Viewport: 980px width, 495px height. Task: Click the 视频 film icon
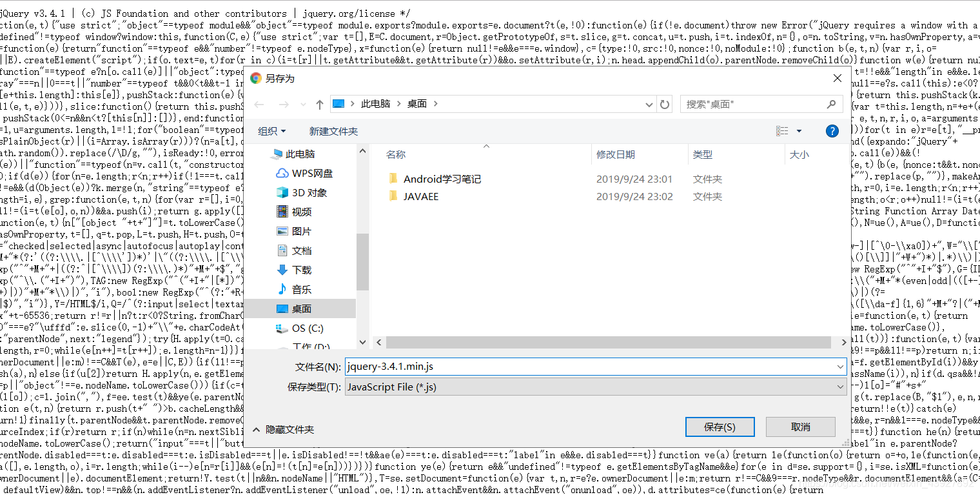pyautogui.click(x=282, y=211)
